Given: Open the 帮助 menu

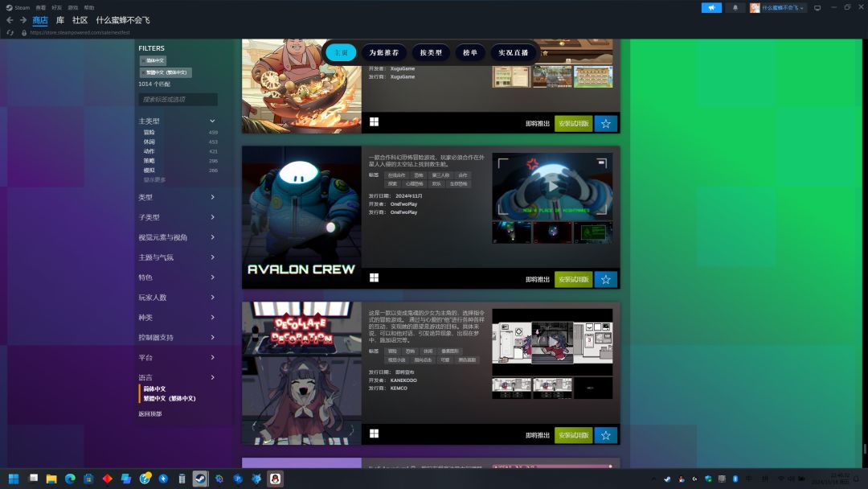Looking at the screenshot, I should [88, 8].
